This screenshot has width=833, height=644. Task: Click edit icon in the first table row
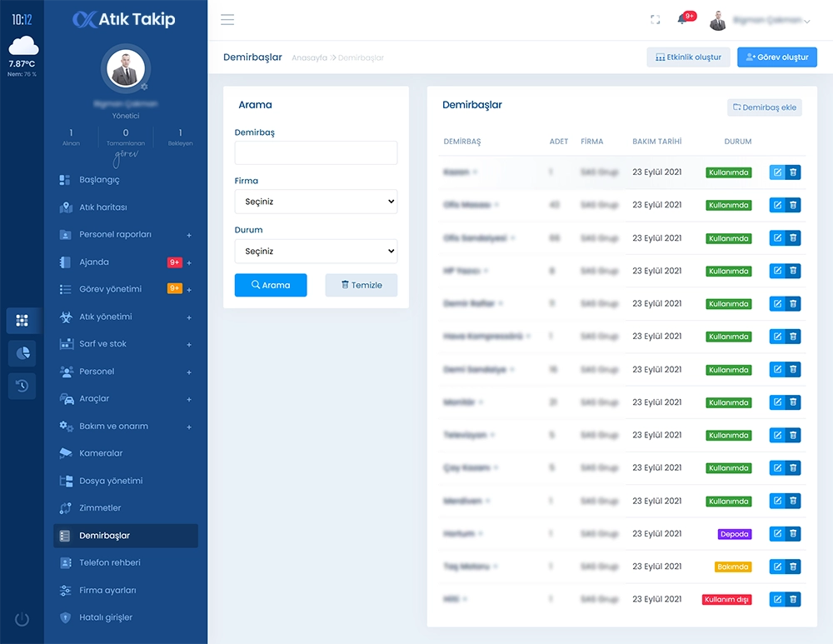[777, 172]
